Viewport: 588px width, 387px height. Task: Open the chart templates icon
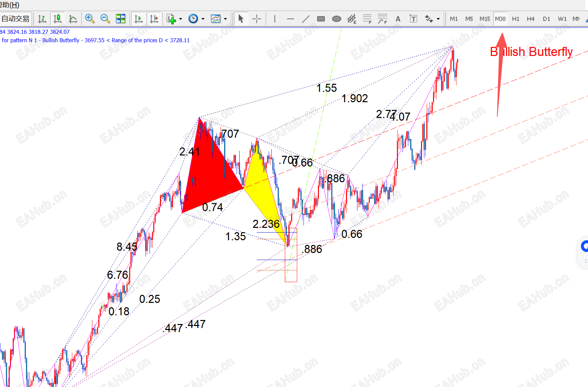[x=216, y=19]
